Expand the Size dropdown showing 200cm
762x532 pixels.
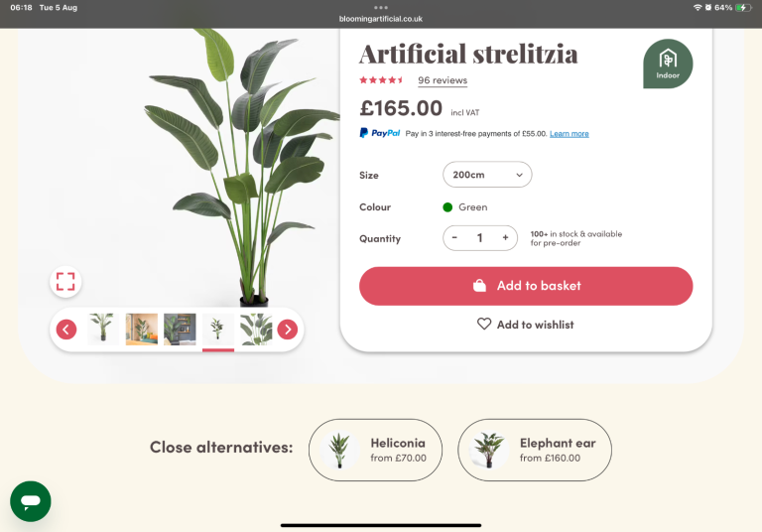coord(487,175)
